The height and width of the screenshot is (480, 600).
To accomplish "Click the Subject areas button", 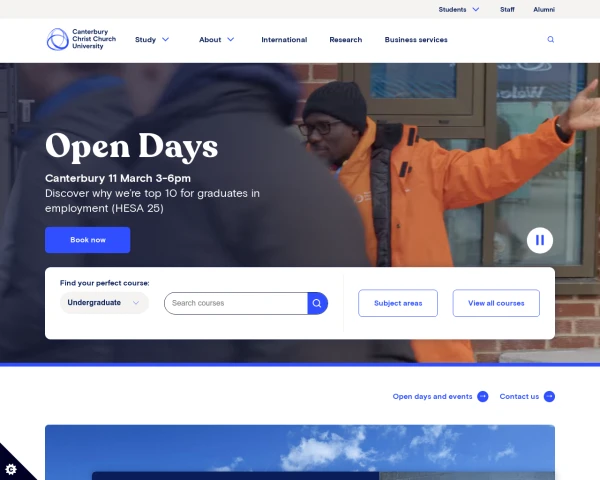I will (398, 303).
